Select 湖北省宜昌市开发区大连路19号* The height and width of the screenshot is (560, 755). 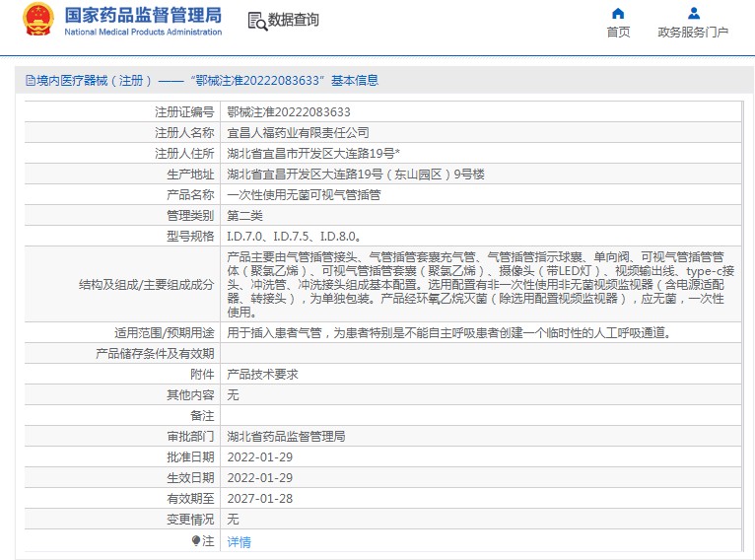(x=313, y=153)
